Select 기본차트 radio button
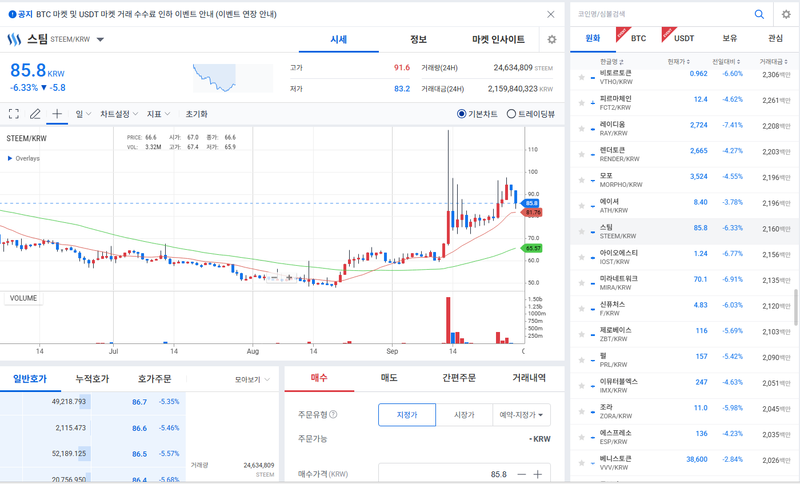Screen dimensions: 800x484 [x=461, y=114]
